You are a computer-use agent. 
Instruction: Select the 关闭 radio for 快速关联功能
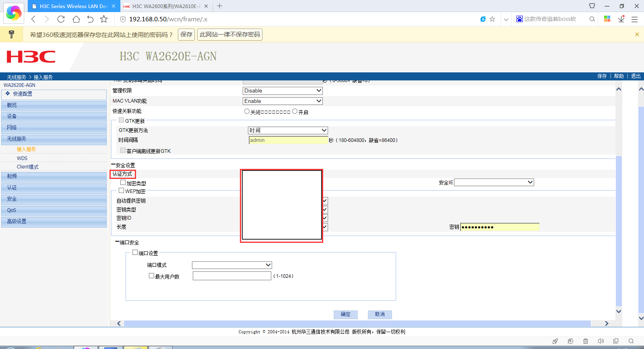pos(247,111)
